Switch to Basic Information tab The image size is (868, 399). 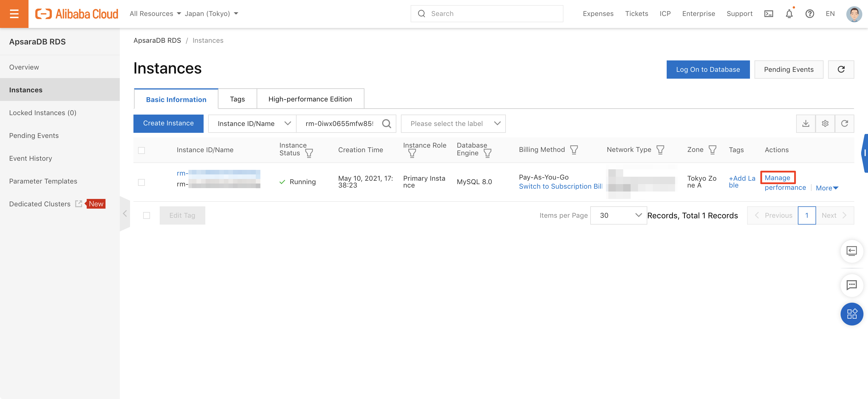pyautogui.click(x=176, y=99)
